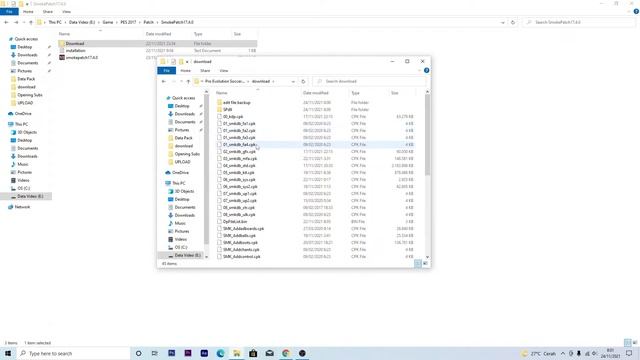Click the taskbar search box

73,353
